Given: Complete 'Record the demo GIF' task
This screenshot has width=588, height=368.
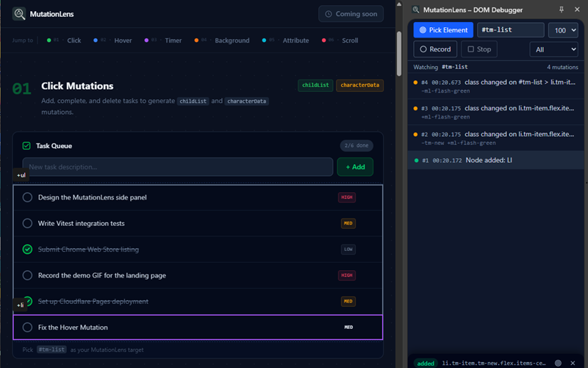Looking at the screenshot, I should (27, 275).
